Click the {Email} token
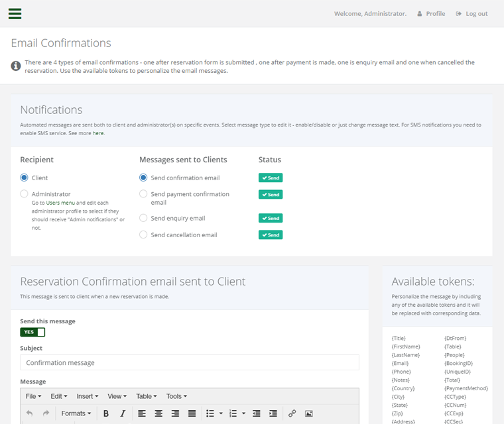The height and width of the screenshot is (424, 504). 400,363
